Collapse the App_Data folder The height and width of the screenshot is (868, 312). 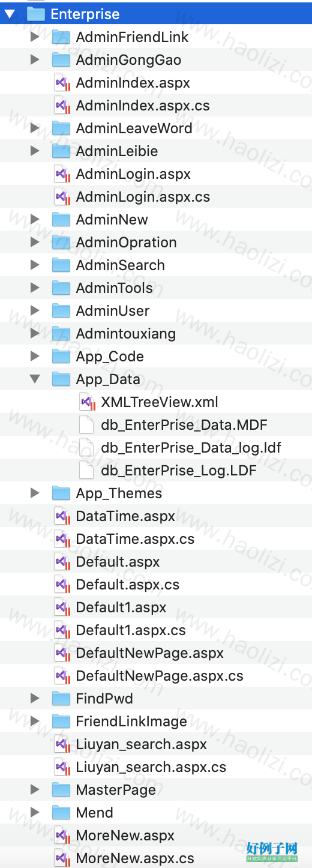pos(35,379)
